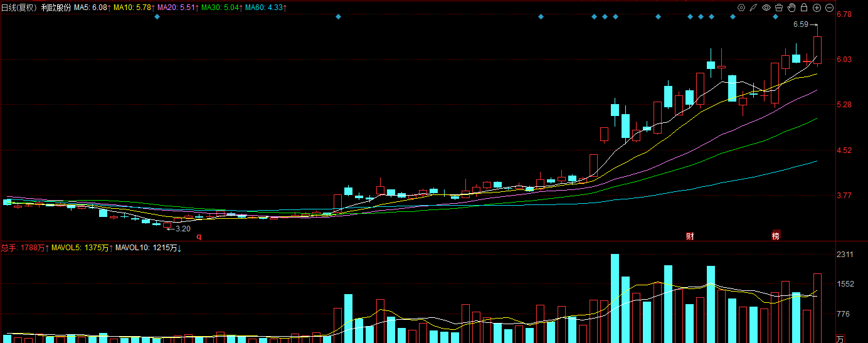The width and height of the screenshot is (868, 343).
Task: Select the tallest cyan volume bar
Action: [x=615, y=298]
